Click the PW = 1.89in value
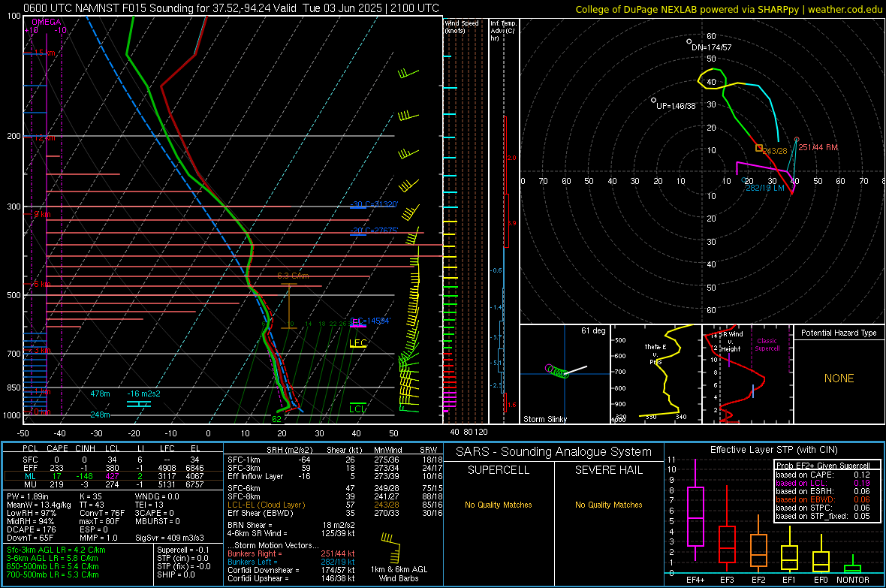Image resolution: width=886 pixels, height=588 pixels. pyautogui.click(x=29, y=496)
